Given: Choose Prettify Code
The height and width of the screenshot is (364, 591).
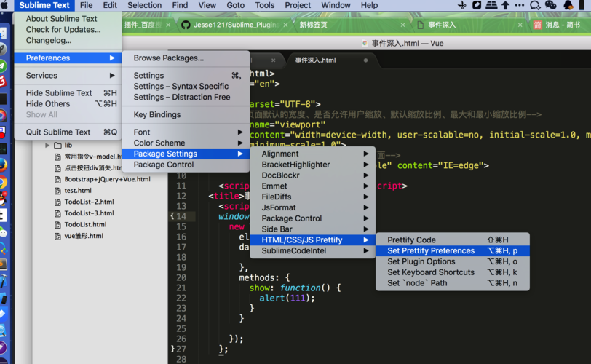Looking at the screenshot, I should click(x=453, y=240).
